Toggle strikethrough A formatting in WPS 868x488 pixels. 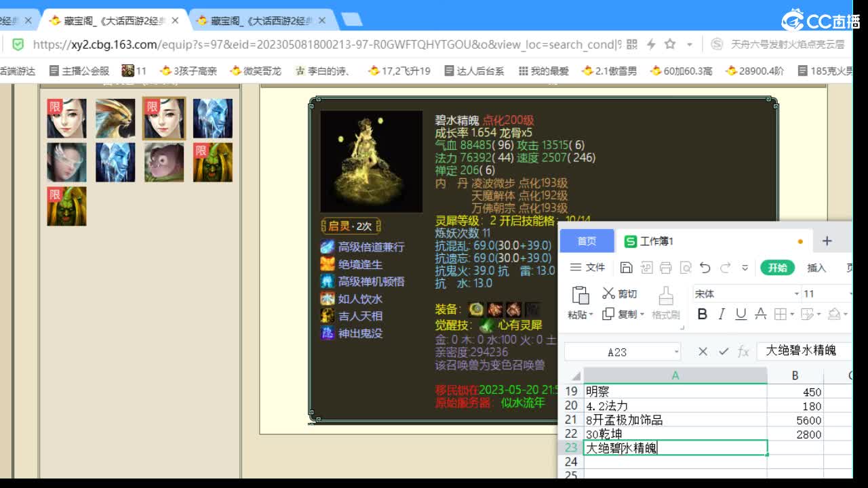pos(761,314)
